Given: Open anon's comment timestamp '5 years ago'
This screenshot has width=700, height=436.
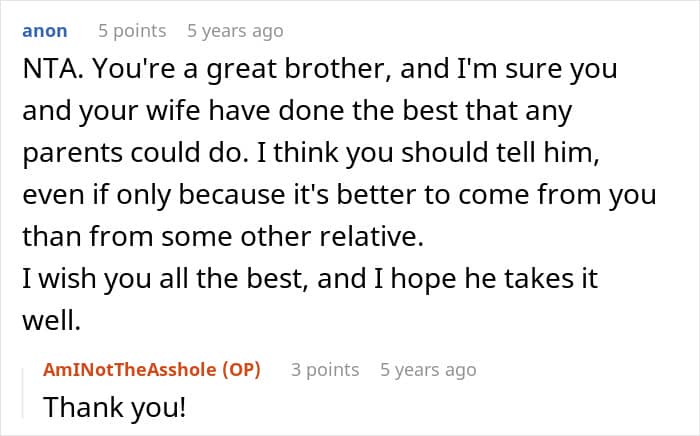Looking at the screenshot, I should click(235, 31).
